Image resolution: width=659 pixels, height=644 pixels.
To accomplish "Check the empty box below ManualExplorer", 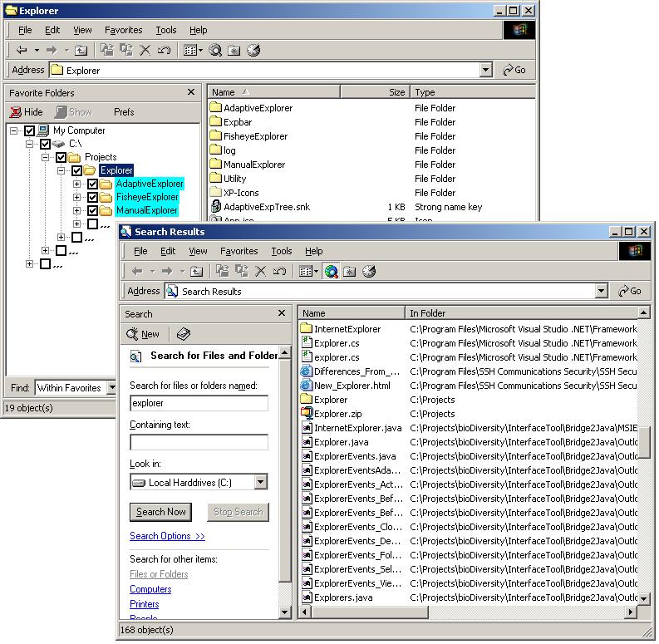I will point(92,224).
